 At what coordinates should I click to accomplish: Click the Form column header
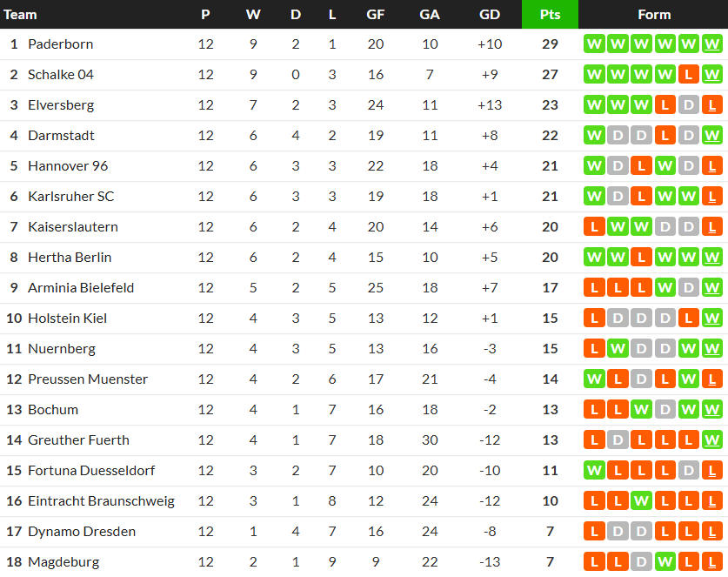653,15
